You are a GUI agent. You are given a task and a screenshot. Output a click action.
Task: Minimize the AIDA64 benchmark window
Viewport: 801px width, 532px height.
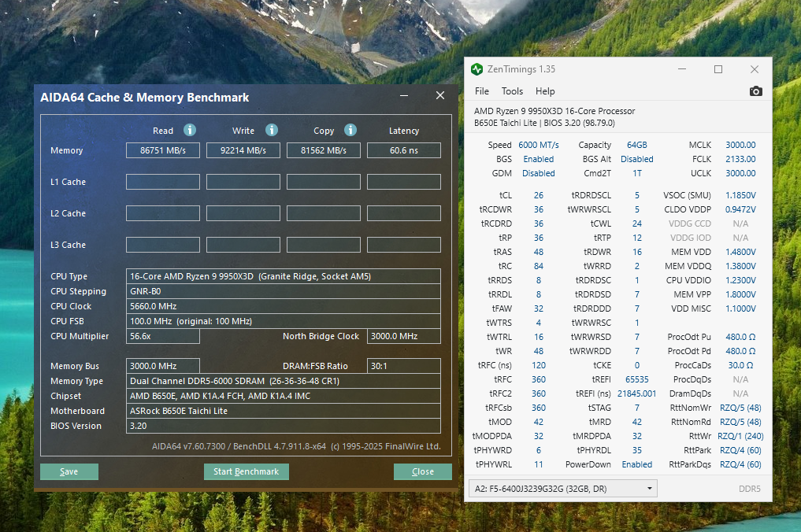click(x=404, y=95)
